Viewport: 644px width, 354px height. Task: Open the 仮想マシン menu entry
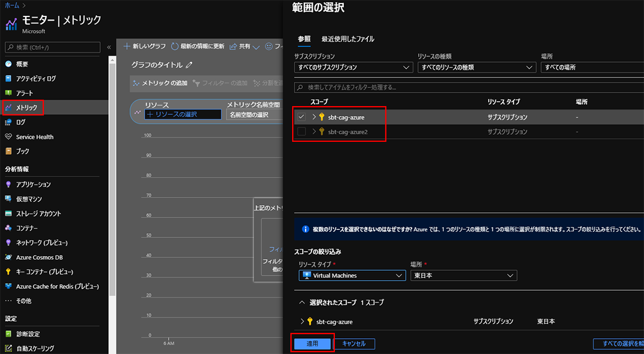[29, 199]
